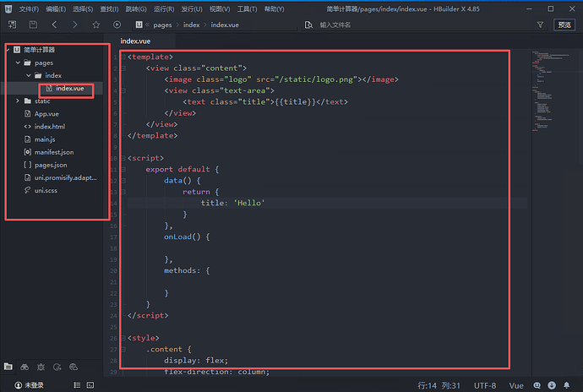Open the terminal icon in status bar
The image size is (583, 392).
92,384
